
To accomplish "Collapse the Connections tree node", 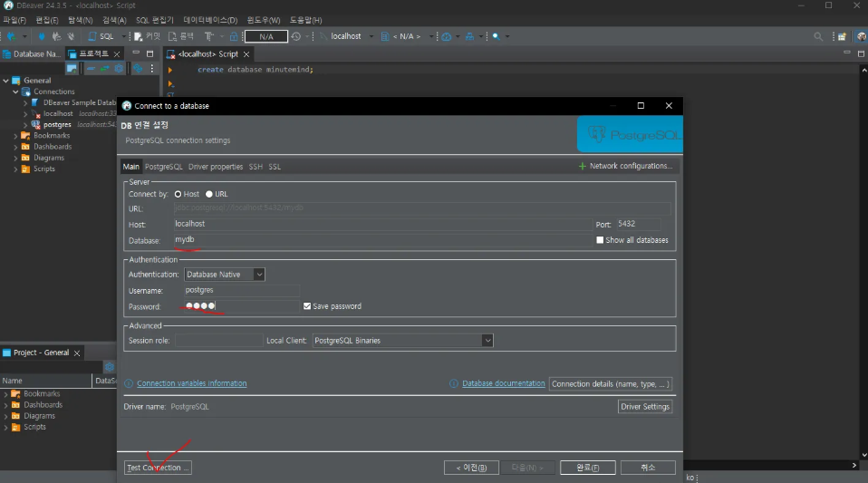I will pyautogui.click(x=16, y=92).
